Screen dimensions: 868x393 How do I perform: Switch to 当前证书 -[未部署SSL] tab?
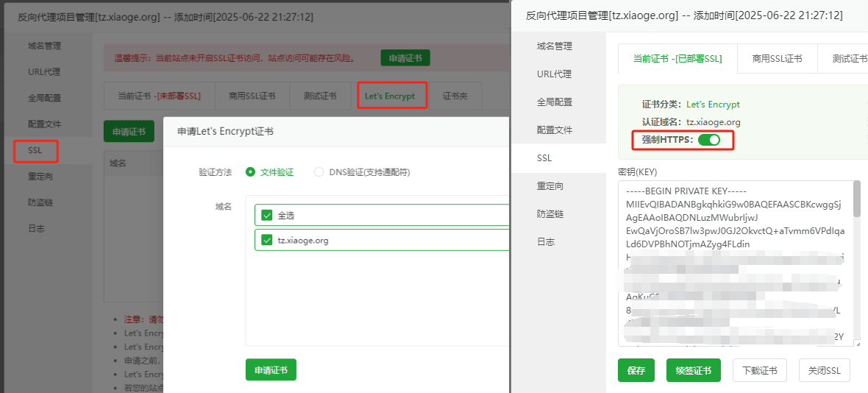(160, 96)
